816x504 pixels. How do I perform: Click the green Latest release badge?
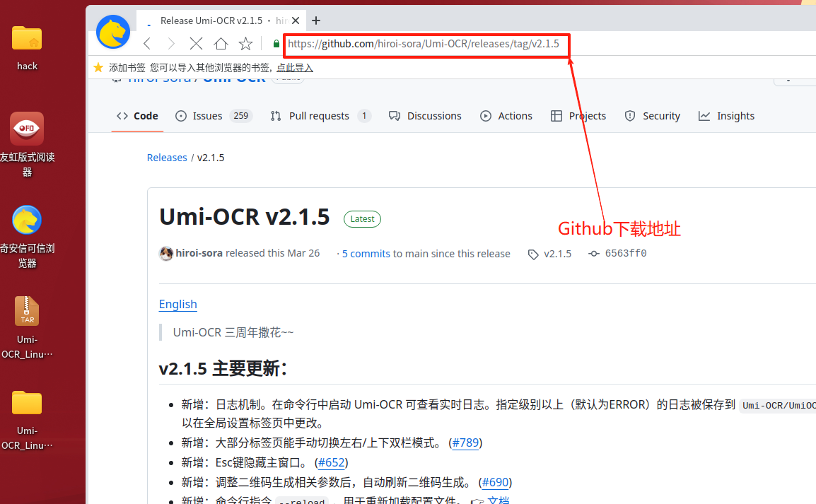(362, 219)
